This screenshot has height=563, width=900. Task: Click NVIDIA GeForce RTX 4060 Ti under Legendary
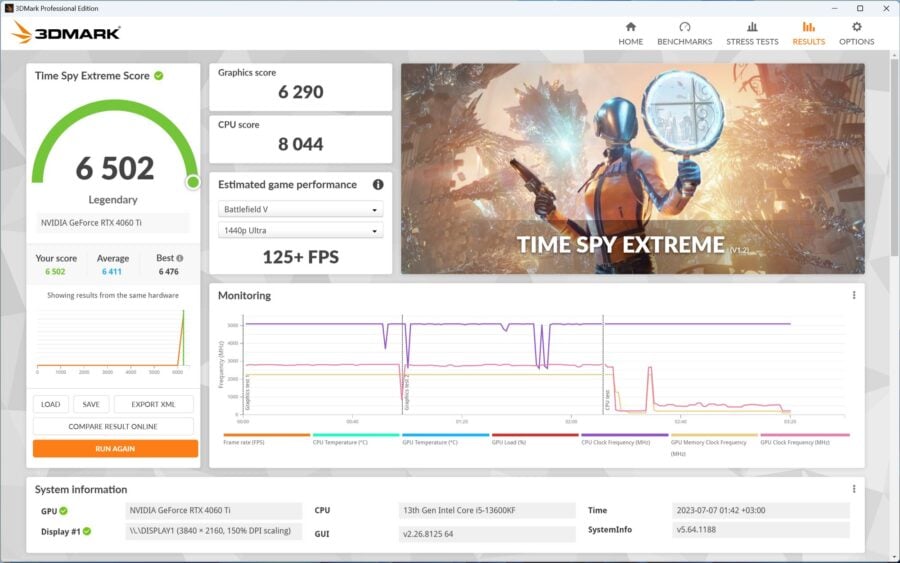tap(112, 223)
